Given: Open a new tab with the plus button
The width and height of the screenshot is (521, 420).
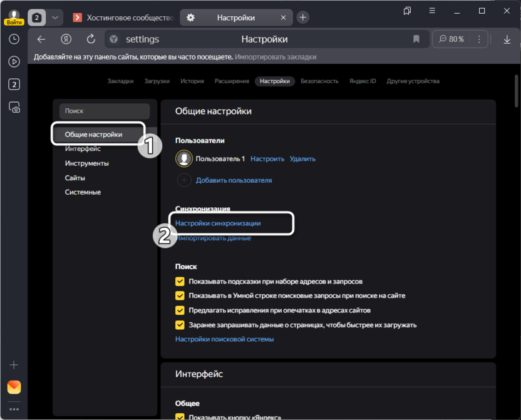Looking at the screenshot, I should pos(302,18).
